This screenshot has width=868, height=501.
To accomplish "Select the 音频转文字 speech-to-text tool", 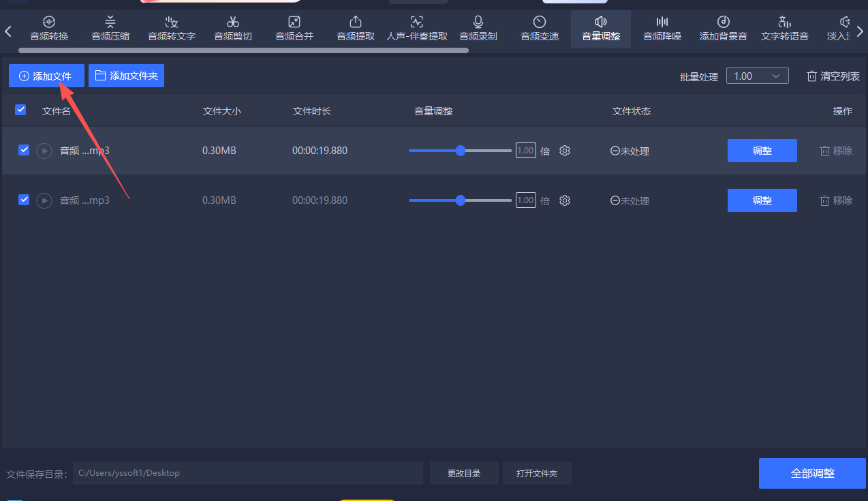I will pos(172,29).
